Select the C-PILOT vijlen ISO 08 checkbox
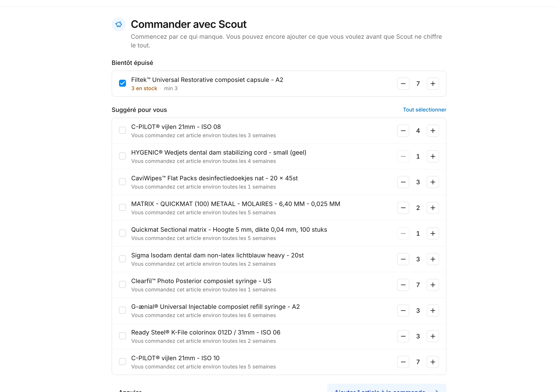 tap(122, 130)
